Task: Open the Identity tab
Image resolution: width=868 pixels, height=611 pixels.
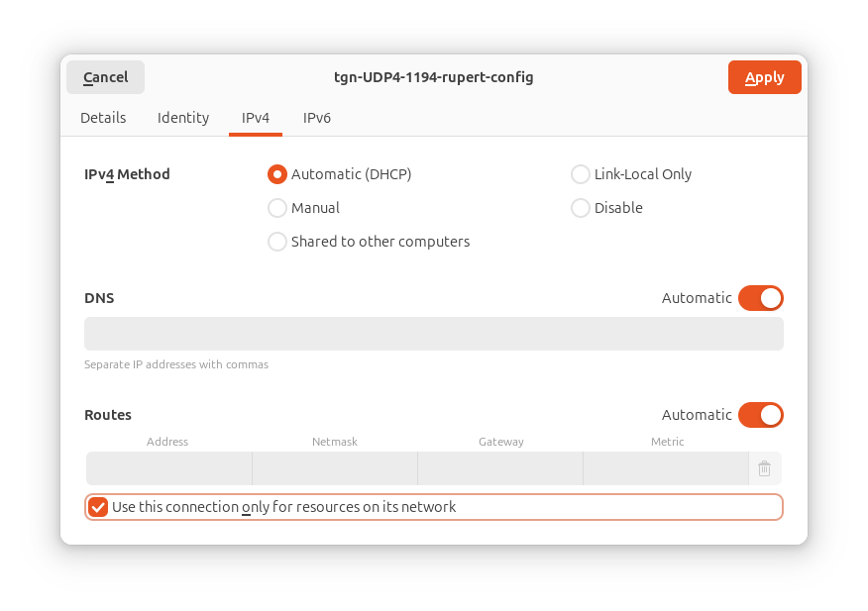Action: pyautogui.click(x=183, y=118)
